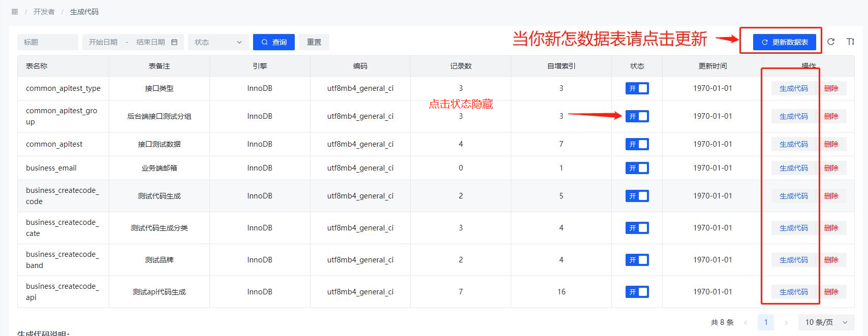This screenshot has width=868, height=336.
Task: Toggle status switch for business_createcode_code
Action: (x=637, y=196)
